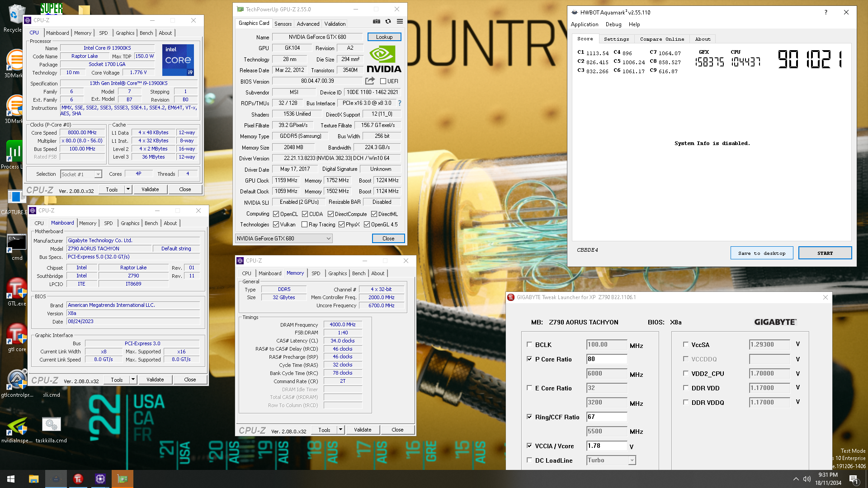Click the START button in Aquamark
This screenshot has height=488, width=868.
click(x=825, y=253)
